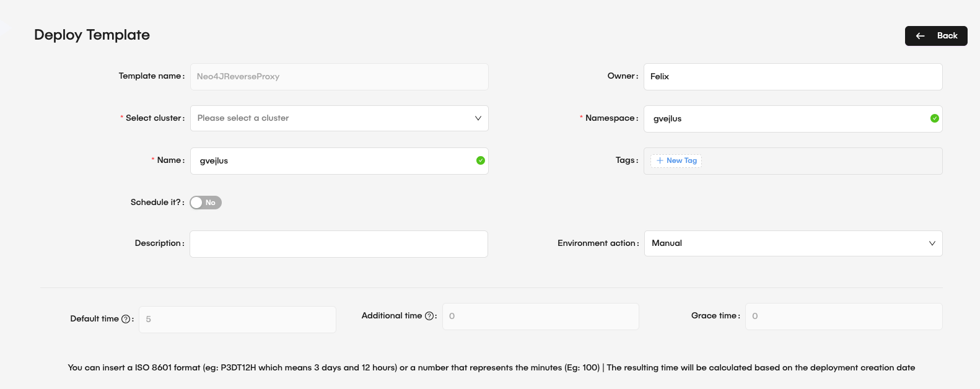
Task: Click the green checkmark in Name field
Action: 480,160
